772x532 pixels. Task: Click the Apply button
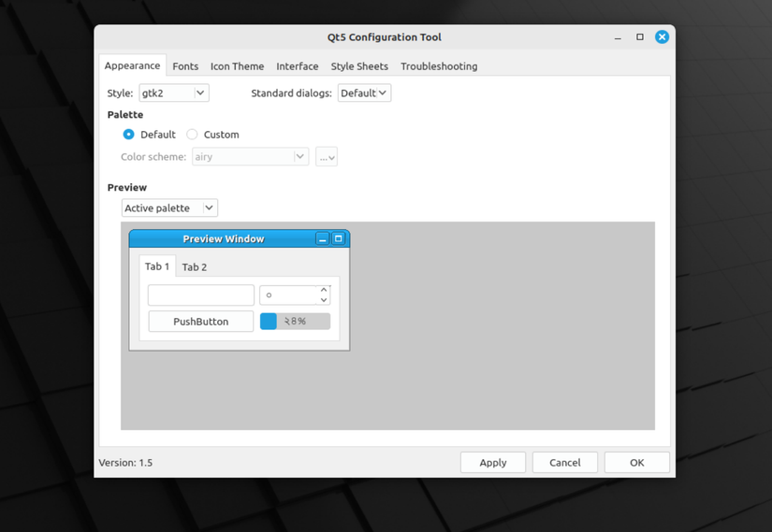tap(493, 463)
